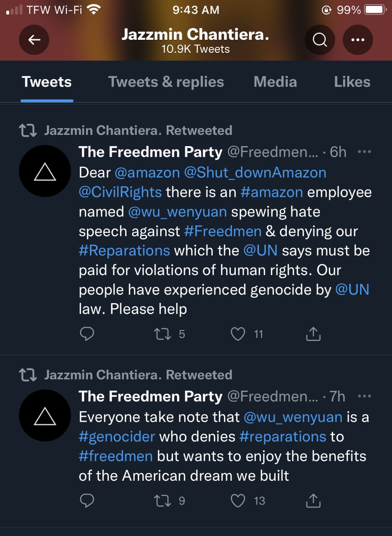Open the profile search icon
The height and width of the screenshot is (536, 392).
tap(320, 40)
